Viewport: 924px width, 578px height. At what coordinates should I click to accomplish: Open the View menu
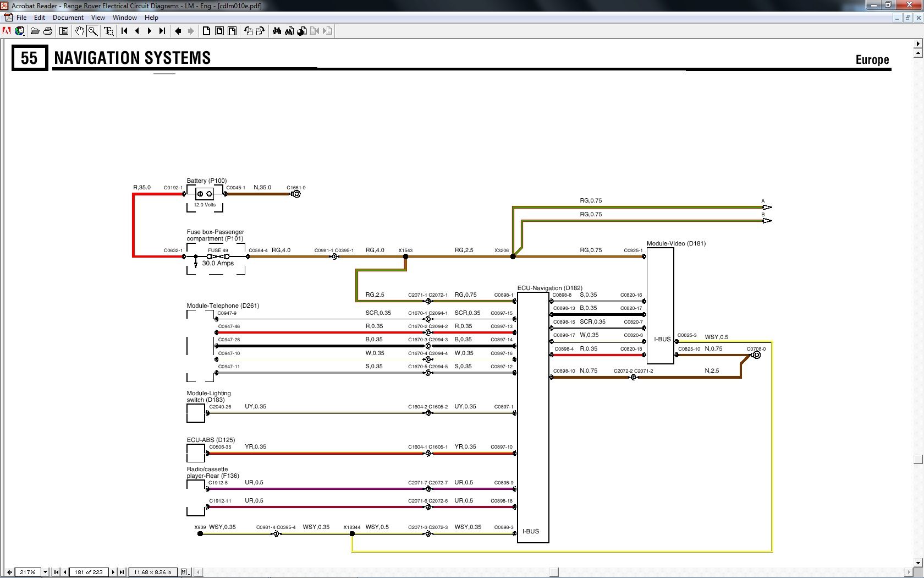(98, 18)
